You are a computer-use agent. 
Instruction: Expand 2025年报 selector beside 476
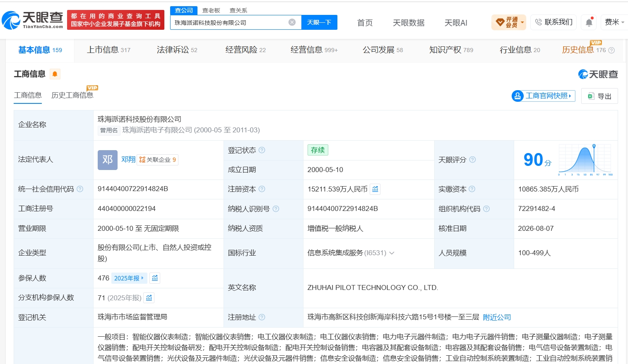129,278
